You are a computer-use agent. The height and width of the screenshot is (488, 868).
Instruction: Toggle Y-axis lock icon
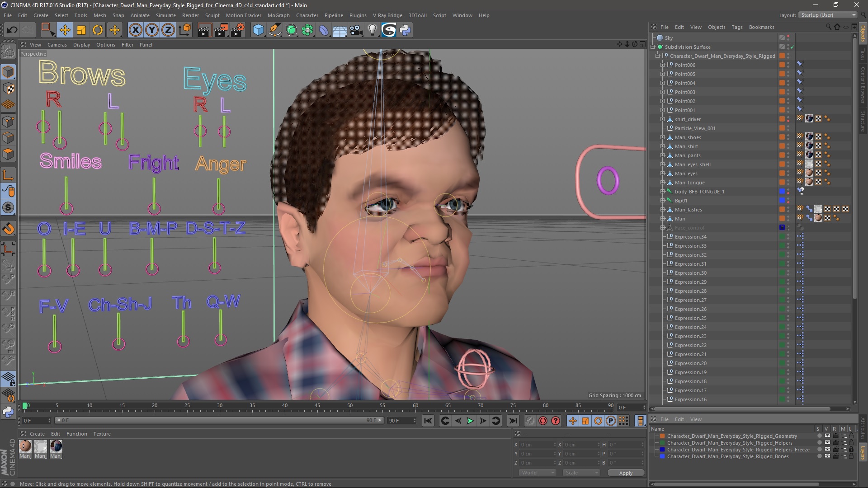pyautogui.click(x=152, y=30)
